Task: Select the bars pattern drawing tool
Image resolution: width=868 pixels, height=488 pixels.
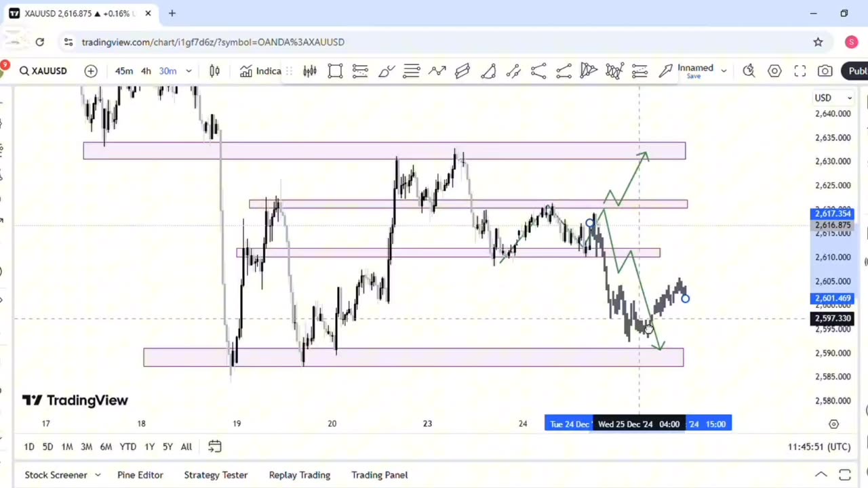Action: [310, 71]
